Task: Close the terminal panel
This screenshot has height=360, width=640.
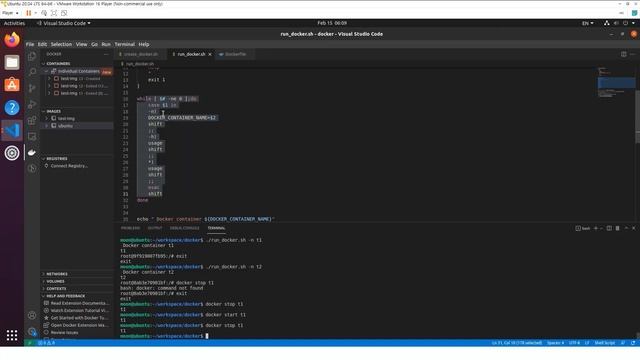Action: pyautogui.click(x=633, y=228)
